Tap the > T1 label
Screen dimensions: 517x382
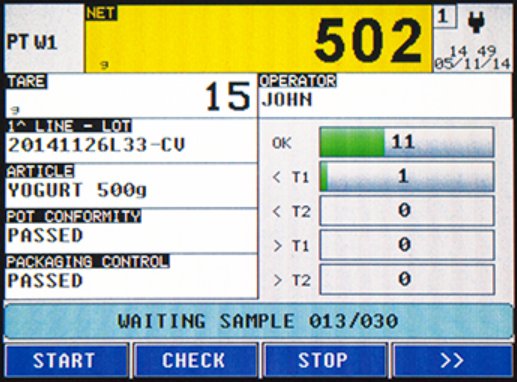click(291, 246)
